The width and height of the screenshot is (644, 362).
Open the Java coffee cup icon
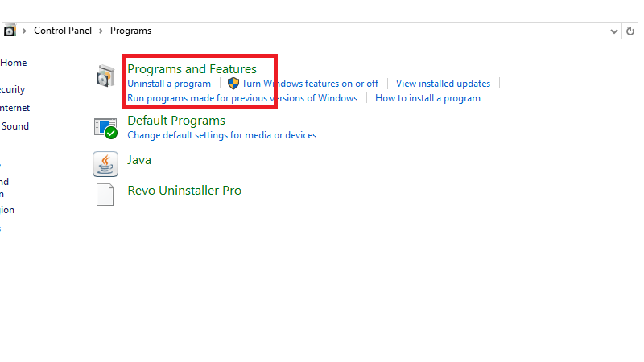coord(105,163)
